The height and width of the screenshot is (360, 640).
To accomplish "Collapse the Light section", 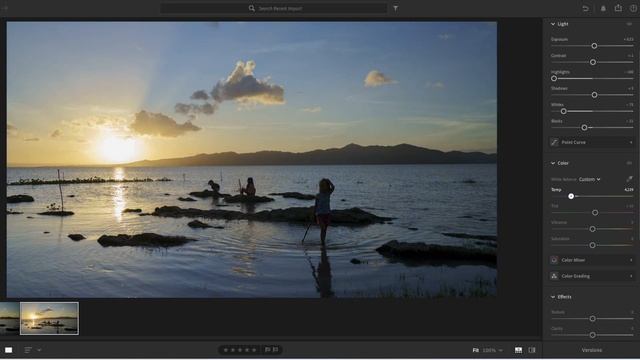I will (553, 24).
